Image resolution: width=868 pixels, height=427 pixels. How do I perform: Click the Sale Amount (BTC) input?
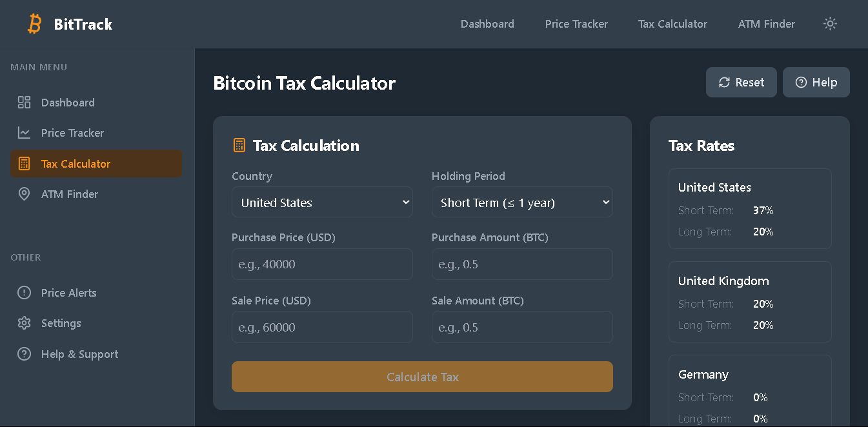pos(521,327)
